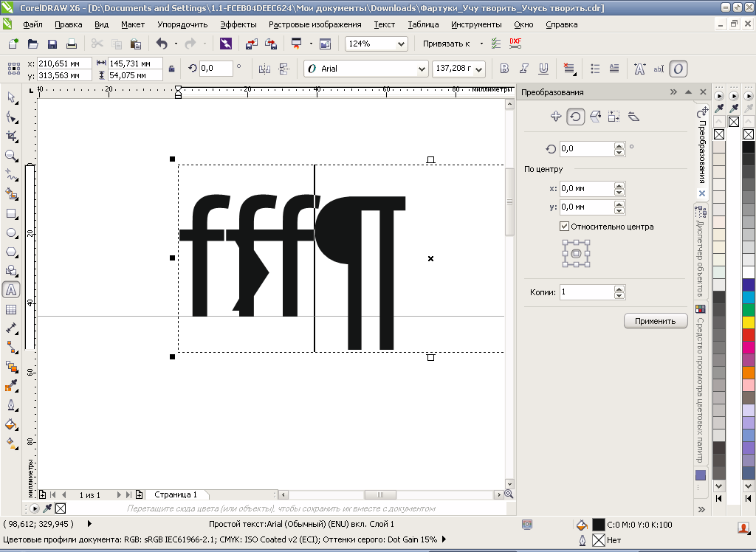This screenshot has width=756, height=552.
Task: Open the zoom level 124% dropdown
Action: (x=401, y=44)
